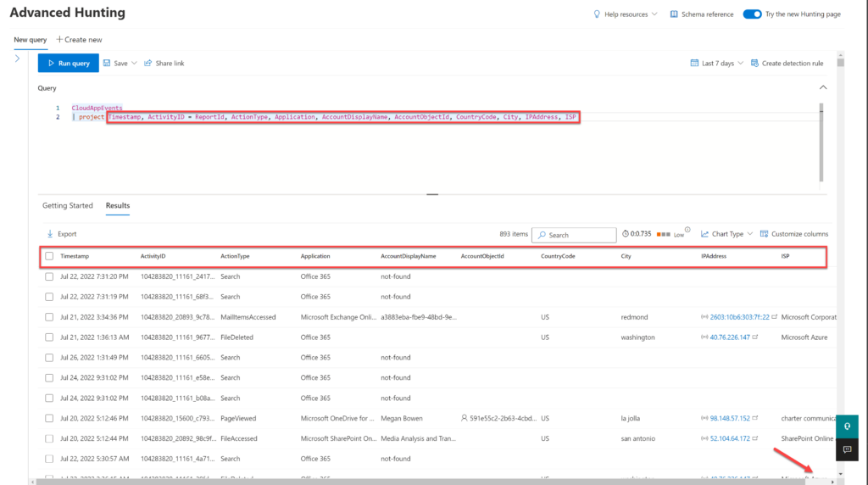Open IP address 2603:10b6:303:7f::22 link
This screenshot has width=868, height=485.
[x=739, y=317]
